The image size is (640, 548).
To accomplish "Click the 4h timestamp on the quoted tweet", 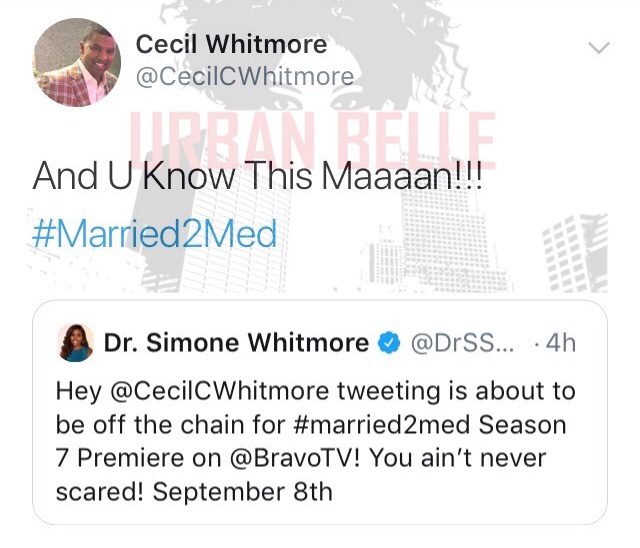I will (x=560, y=343).
